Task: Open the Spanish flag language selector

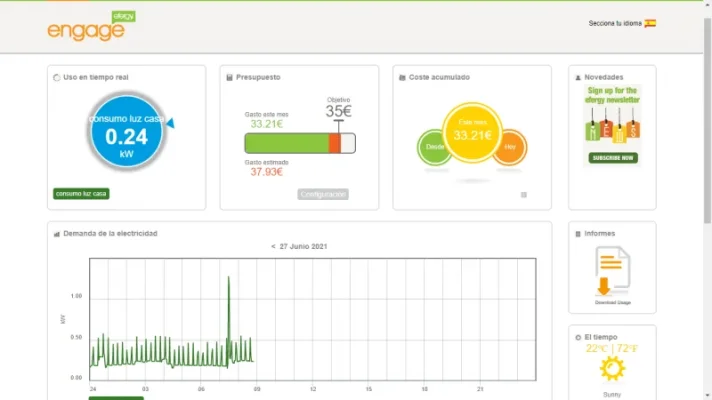Action: pos(650,23)
